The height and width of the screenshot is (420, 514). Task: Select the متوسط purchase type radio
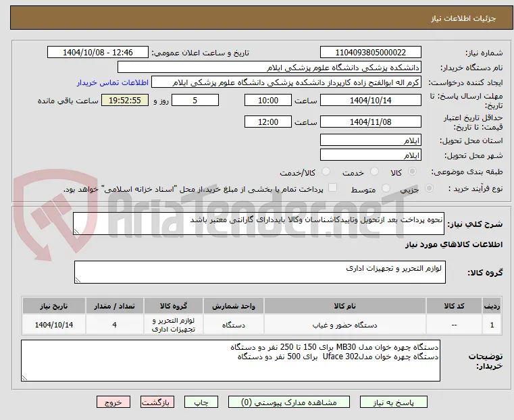coord(386,188)
